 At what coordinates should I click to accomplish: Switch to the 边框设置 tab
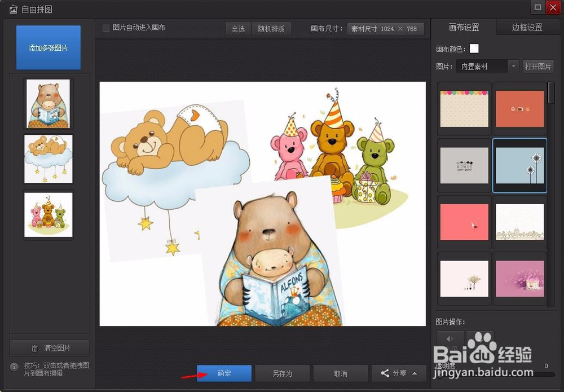(x=527, y=27)
